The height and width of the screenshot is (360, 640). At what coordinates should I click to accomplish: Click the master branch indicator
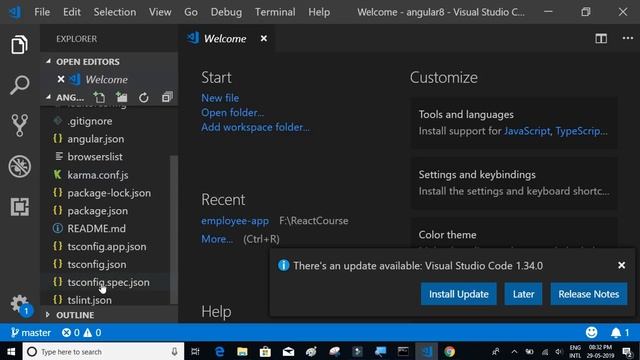31,333
